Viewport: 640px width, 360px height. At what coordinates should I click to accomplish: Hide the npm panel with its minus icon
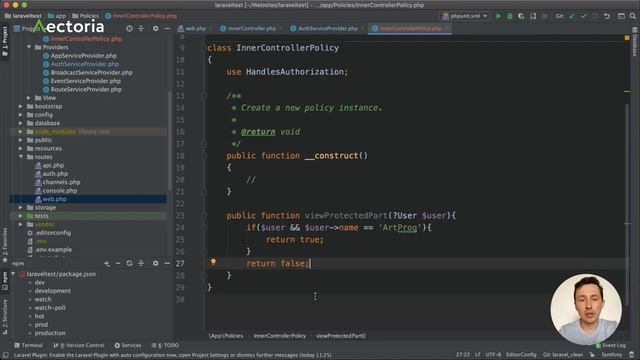167,264
